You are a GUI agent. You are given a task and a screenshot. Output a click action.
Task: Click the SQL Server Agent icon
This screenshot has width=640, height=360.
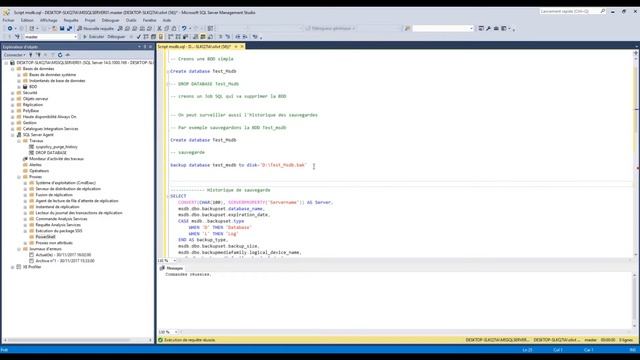tap(19, 135)
